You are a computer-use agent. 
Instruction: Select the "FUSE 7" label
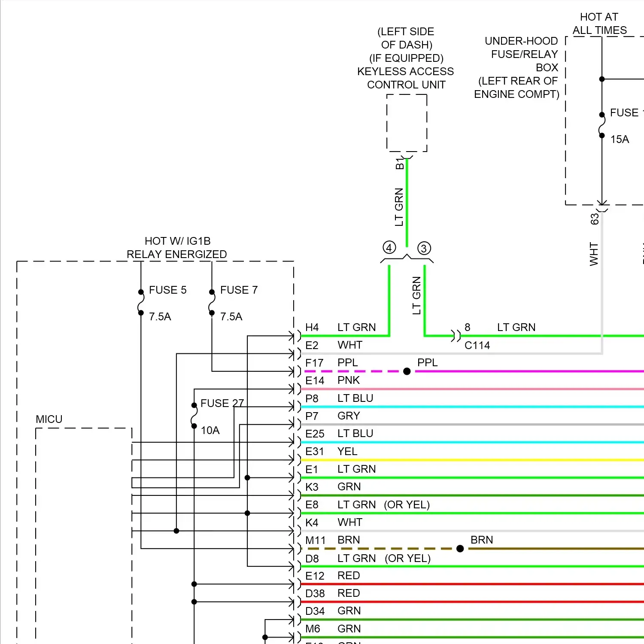pos(239,290)
